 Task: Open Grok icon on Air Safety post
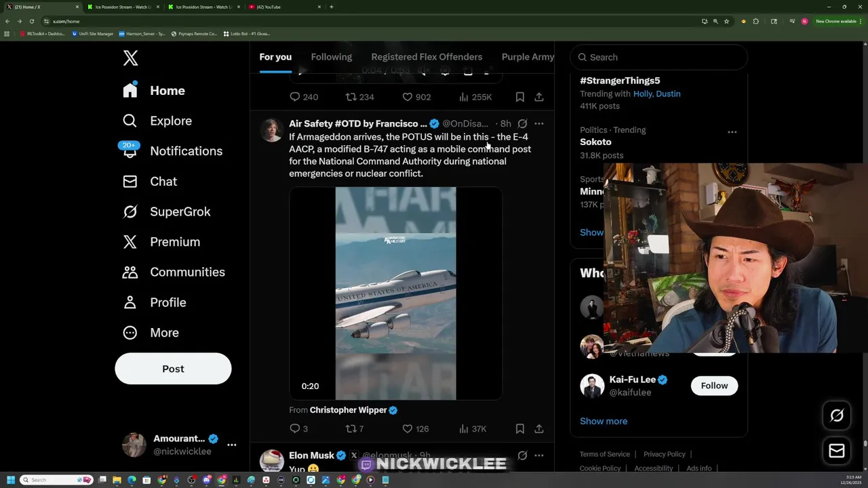coord(522,123)
